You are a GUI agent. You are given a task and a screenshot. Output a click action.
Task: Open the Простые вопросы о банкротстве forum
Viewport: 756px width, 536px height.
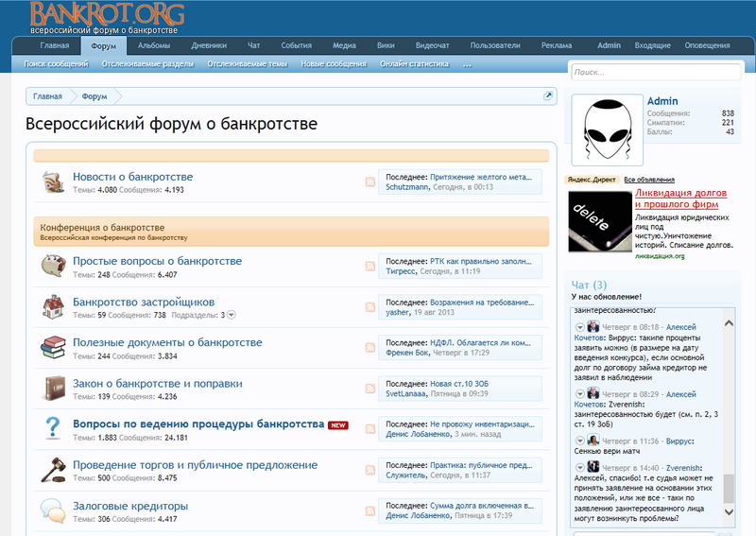(157, 261)
